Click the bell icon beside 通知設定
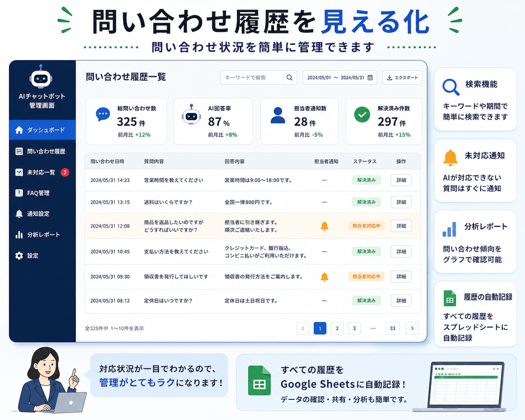 pyautogui.click(x=19, y=214)
